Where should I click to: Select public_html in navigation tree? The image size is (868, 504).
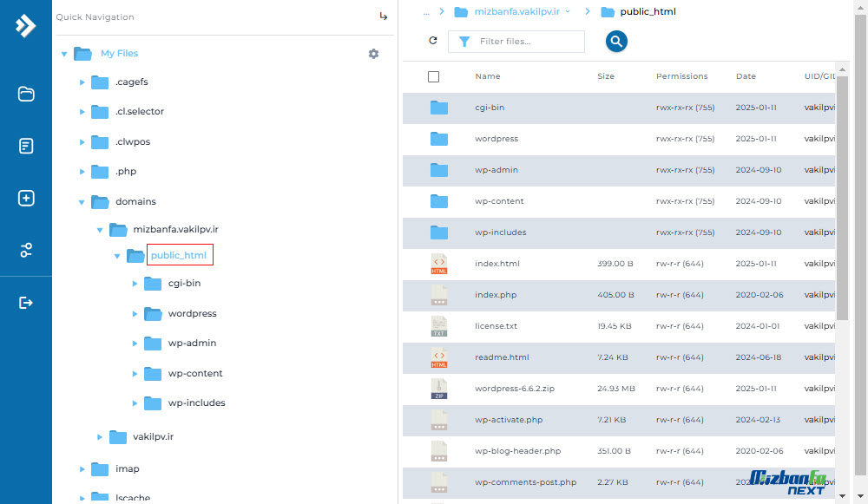tap(178, 255)
